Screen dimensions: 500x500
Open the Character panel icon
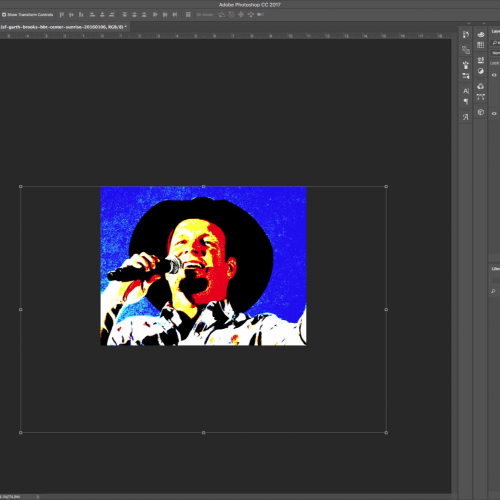tap(466, 91)
